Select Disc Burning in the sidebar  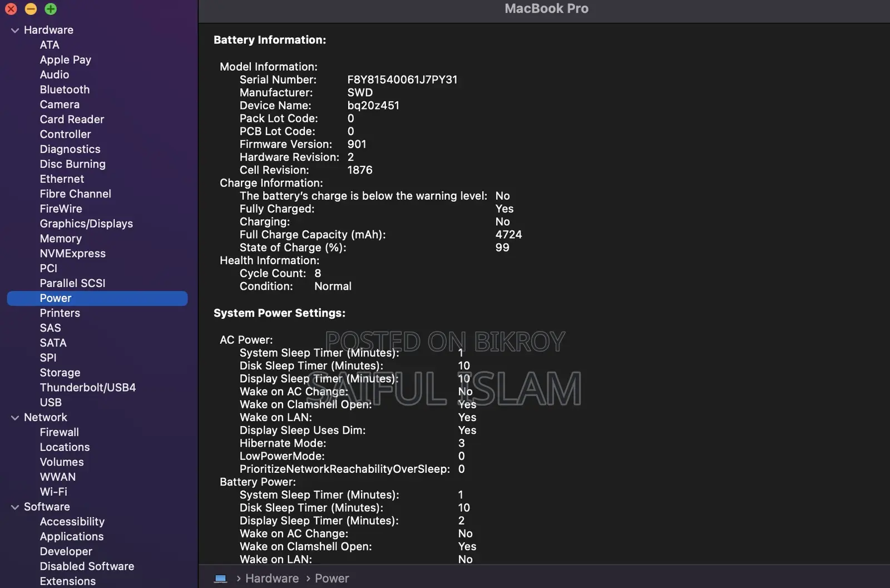(72, 164)
